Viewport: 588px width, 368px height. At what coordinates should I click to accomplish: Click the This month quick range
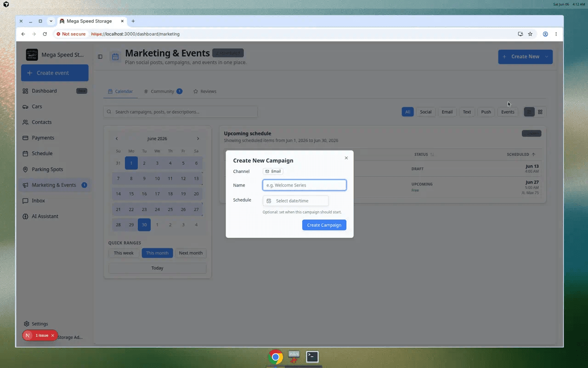(158, 253)
